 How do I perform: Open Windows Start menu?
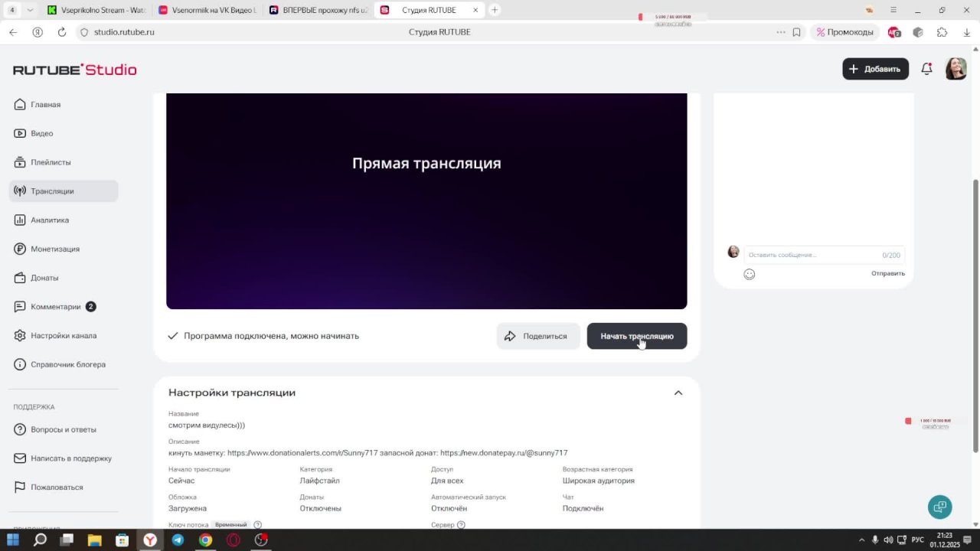12,540
